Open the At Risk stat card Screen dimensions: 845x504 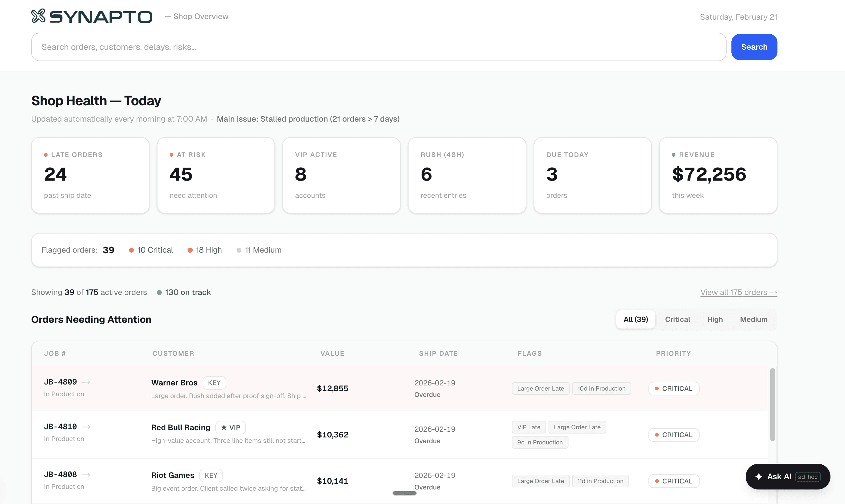click(x=216, y=175)
